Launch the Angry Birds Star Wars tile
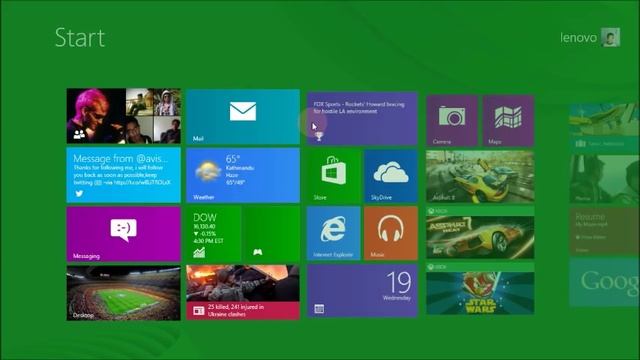 tap(480, 289)
